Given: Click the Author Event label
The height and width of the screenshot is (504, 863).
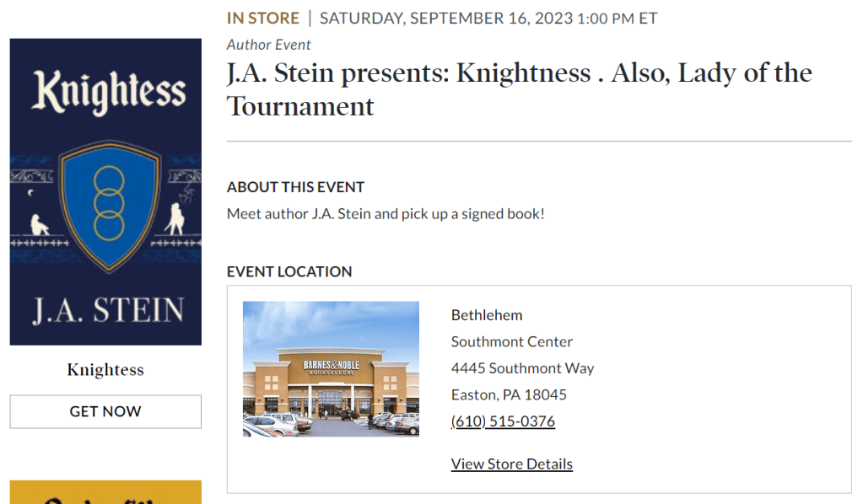Looking at the screenshot, I should (x=268, y=45).
